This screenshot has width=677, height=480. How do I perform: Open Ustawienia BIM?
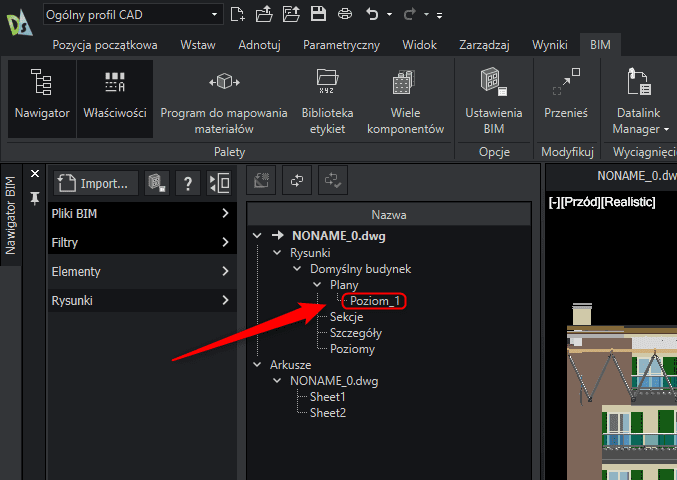494,101
